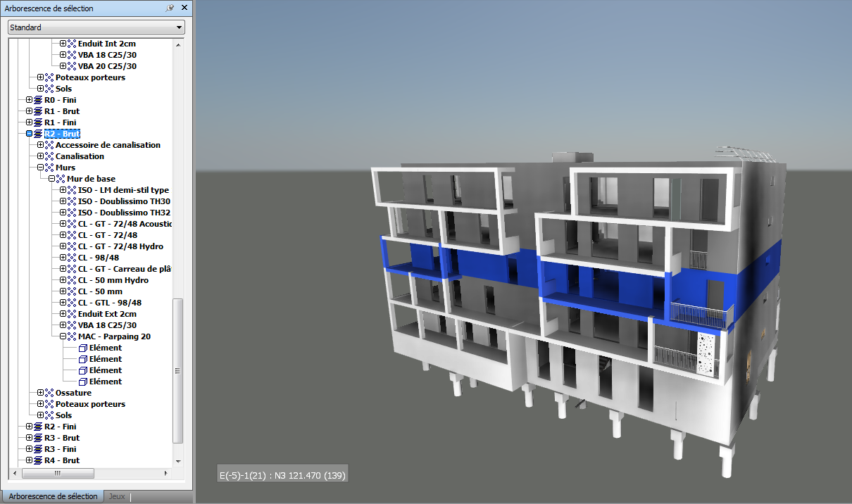The width and height of the screenshot is (852, 504).
Task: Switch to the Jeux tab
Action: (117, 496)
